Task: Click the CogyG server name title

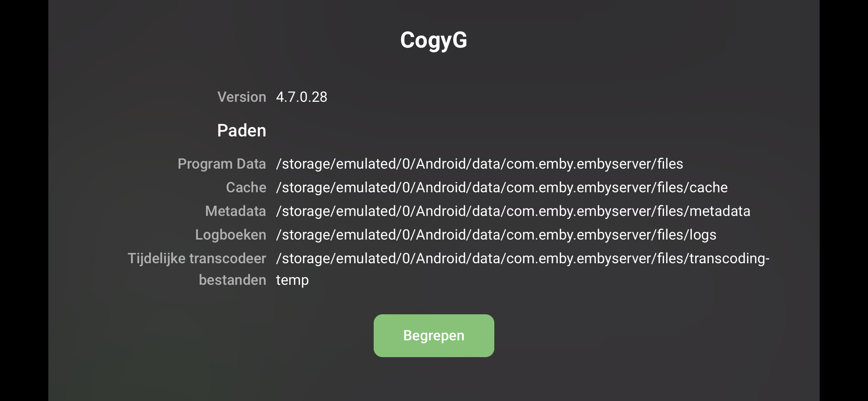Action: point(434,40)
